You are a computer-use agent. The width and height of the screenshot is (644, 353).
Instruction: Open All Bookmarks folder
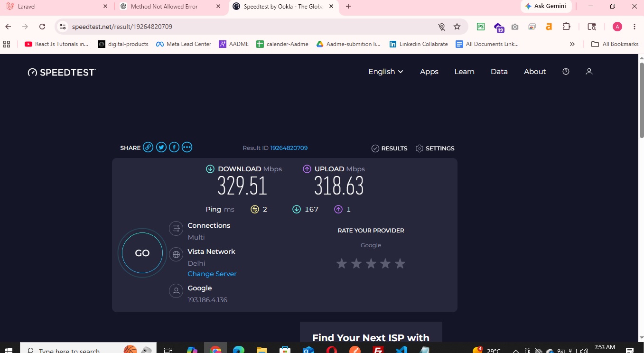click(x=615, y=44)
